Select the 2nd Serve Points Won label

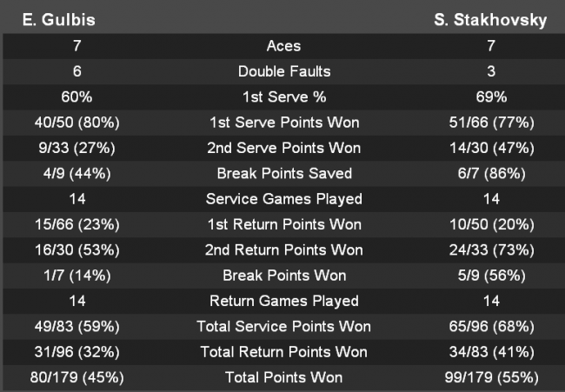(284, 148)
